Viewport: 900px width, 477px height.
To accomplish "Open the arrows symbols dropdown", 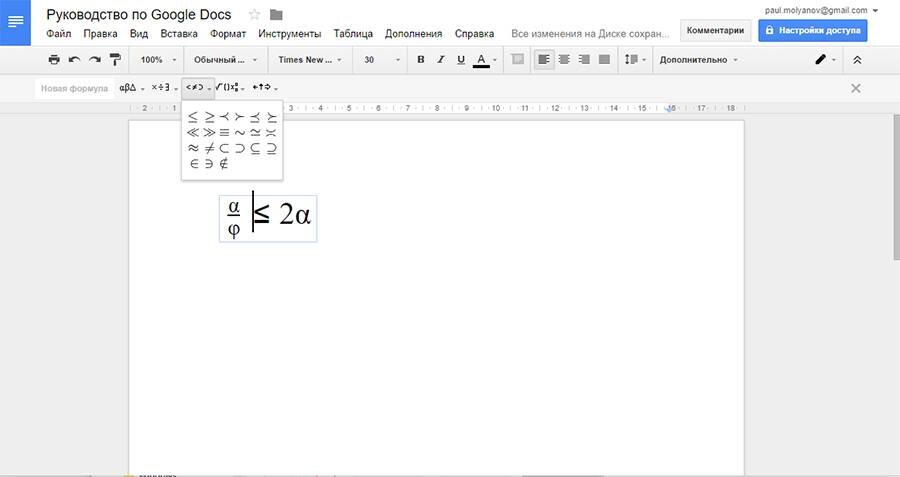I will [265, 88].
